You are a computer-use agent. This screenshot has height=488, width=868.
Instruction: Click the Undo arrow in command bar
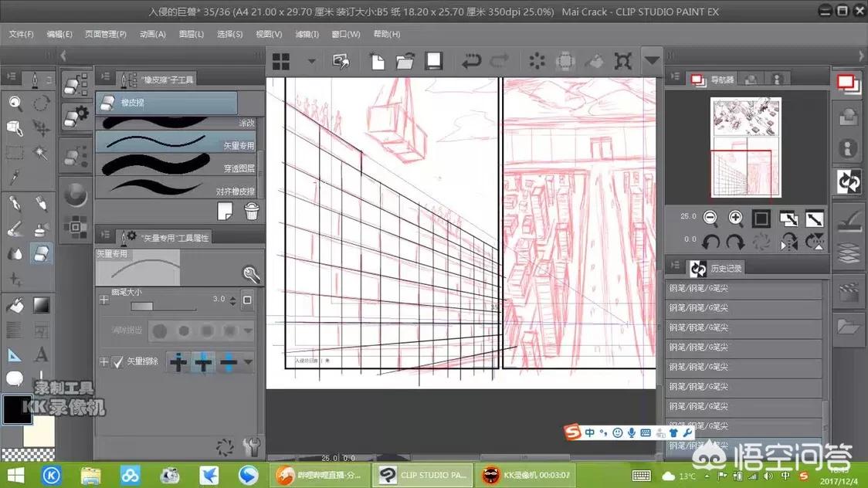[471, 61]
